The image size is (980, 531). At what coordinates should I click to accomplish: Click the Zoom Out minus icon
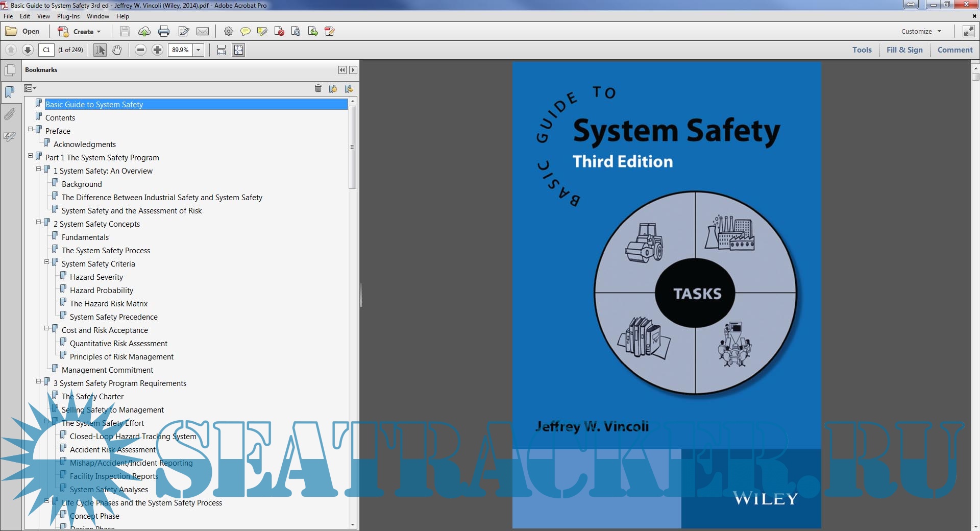point(141,50)
